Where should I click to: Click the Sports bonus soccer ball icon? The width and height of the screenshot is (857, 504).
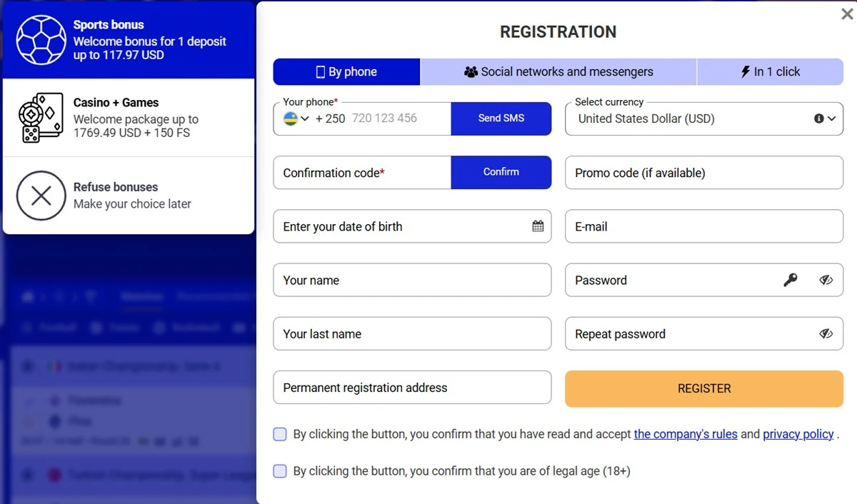tap(41, 40)
